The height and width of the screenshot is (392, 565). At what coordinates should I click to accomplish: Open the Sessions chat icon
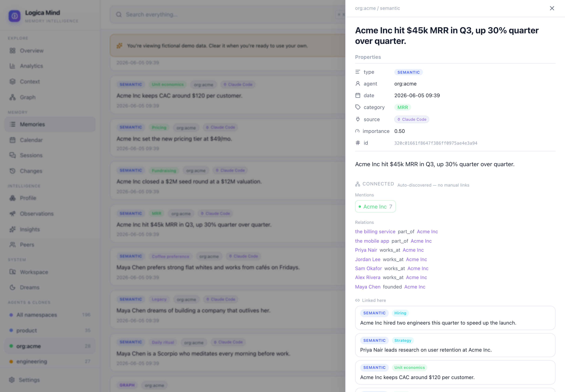13,155
